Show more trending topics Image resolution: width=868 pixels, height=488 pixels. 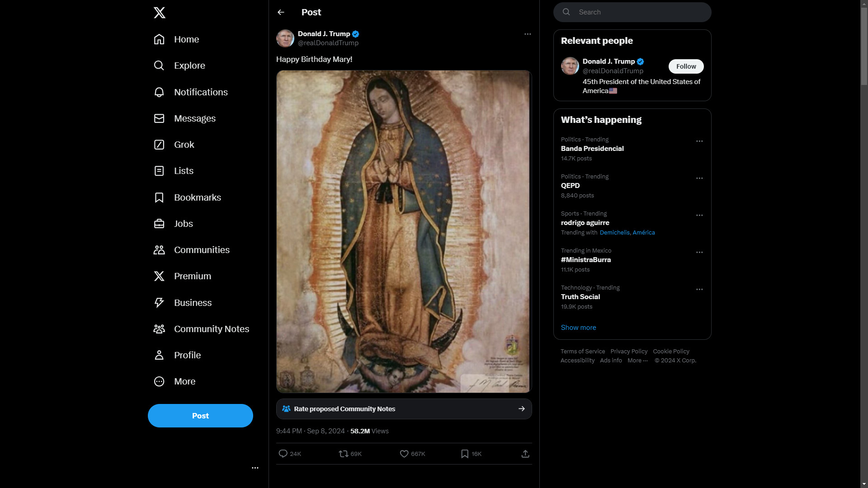pos(578,328)
